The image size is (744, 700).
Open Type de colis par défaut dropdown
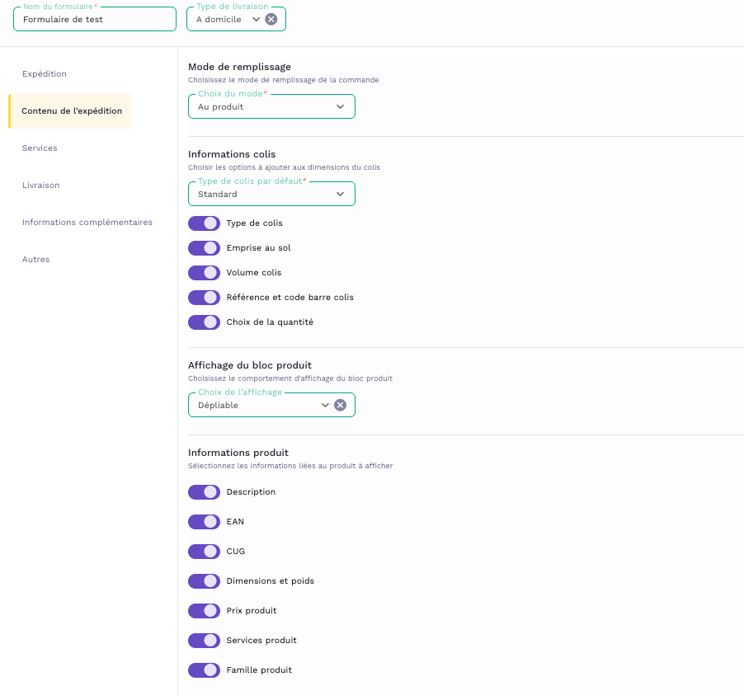coord(340,195)
